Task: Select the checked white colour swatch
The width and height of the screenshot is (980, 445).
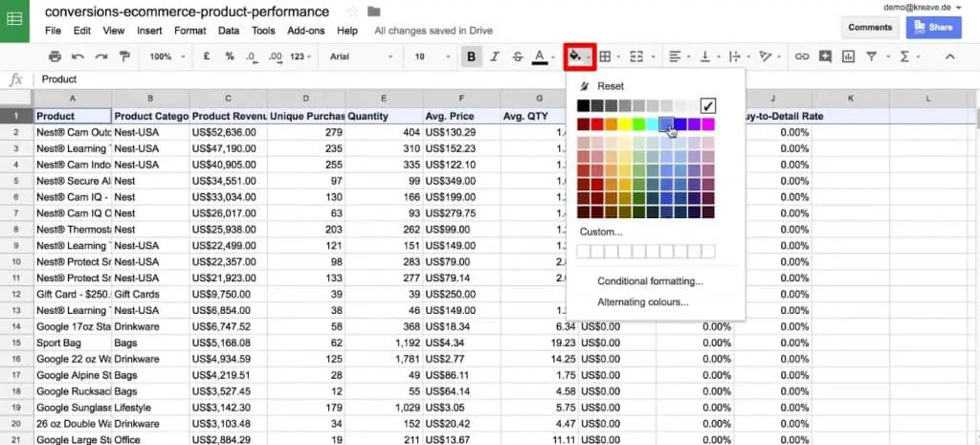Action: (x=707, y=106)
